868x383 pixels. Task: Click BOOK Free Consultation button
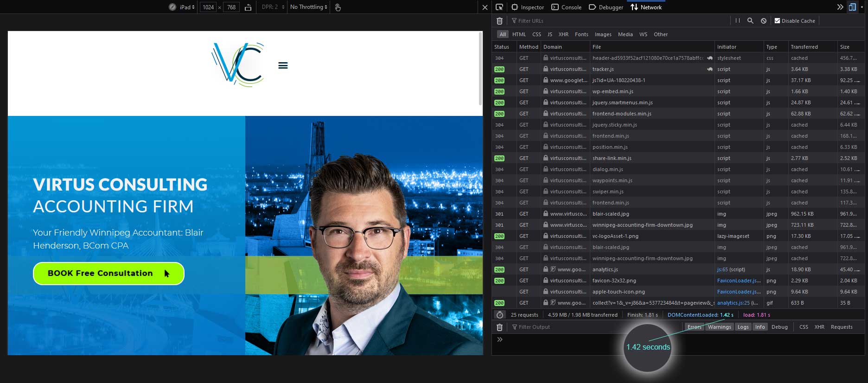pyautogui.click(x=108, y=274)
